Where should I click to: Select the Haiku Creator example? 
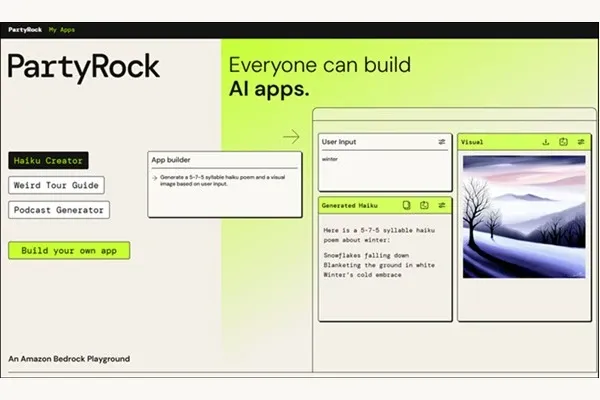click(48, 160)
